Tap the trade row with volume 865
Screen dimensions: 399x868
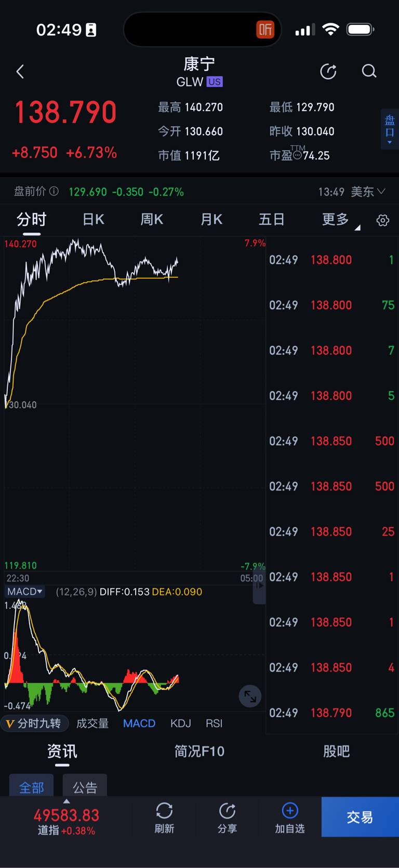332,712
